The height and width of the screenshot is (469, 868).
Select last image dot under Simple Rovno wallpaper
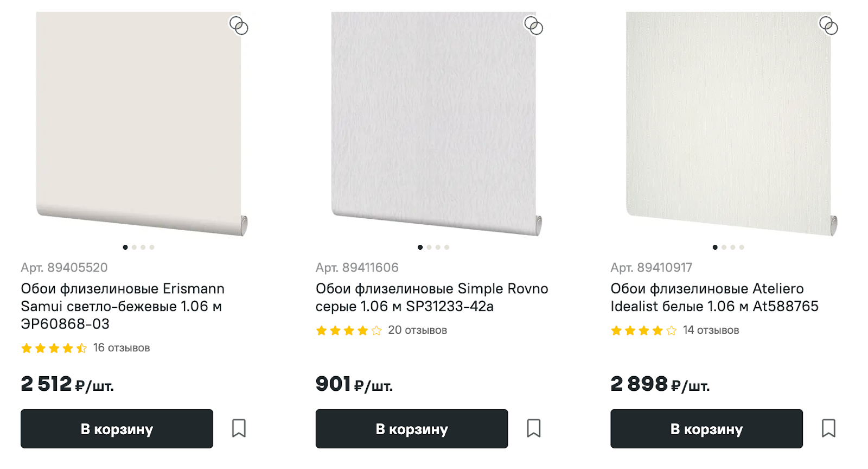pos(447,248)
